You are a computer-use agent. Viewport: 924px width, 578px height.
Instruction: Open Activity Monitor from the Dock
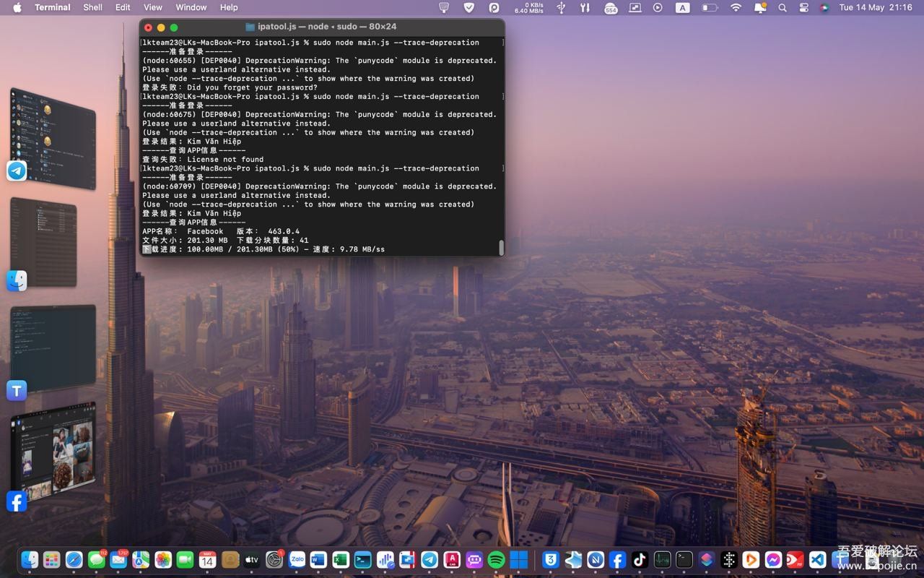[x=662, y=559]
